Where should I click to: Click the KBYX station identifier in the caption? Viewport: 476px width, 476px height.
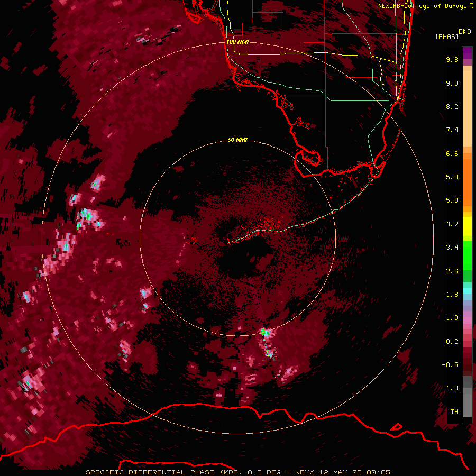(x=305, y=472)
